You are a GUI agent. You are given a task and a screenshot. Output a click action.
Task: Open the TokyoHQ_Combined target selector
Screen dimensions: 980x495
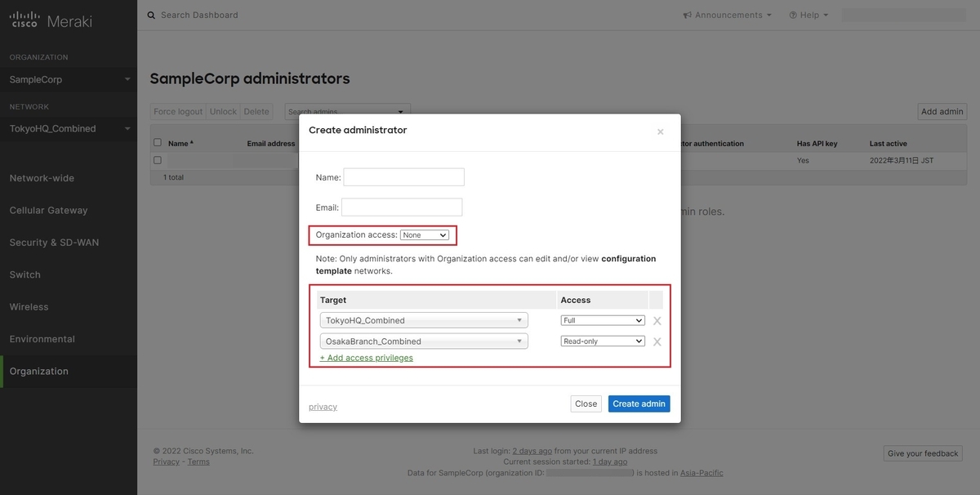(424, 320)
